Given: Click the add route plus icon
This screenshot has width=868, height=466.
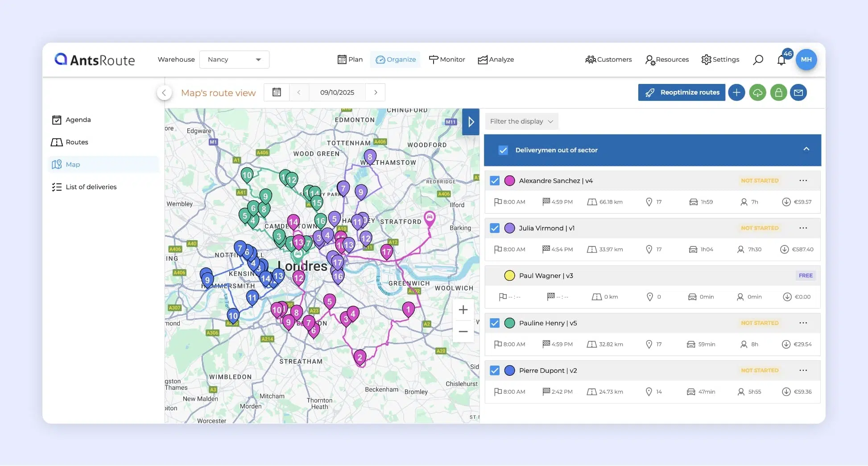Looking at the screenshot, I should [x=736, y=92].
